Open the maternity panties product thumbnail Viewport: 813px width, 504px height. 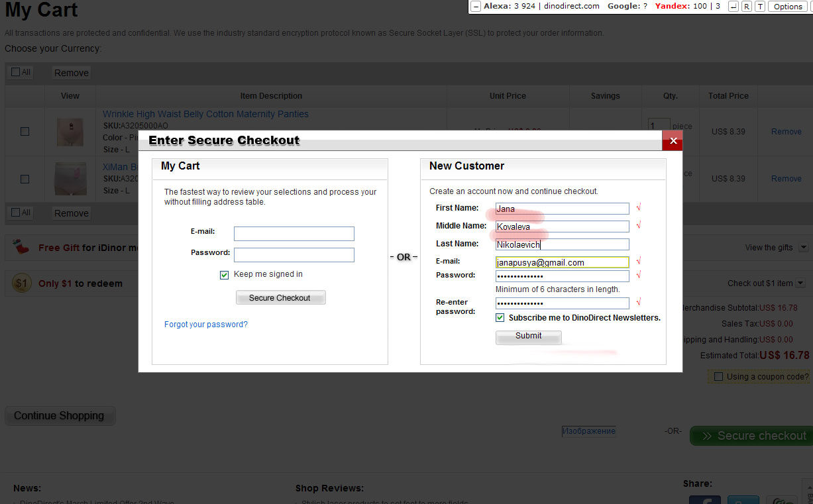tap(70, 132)
